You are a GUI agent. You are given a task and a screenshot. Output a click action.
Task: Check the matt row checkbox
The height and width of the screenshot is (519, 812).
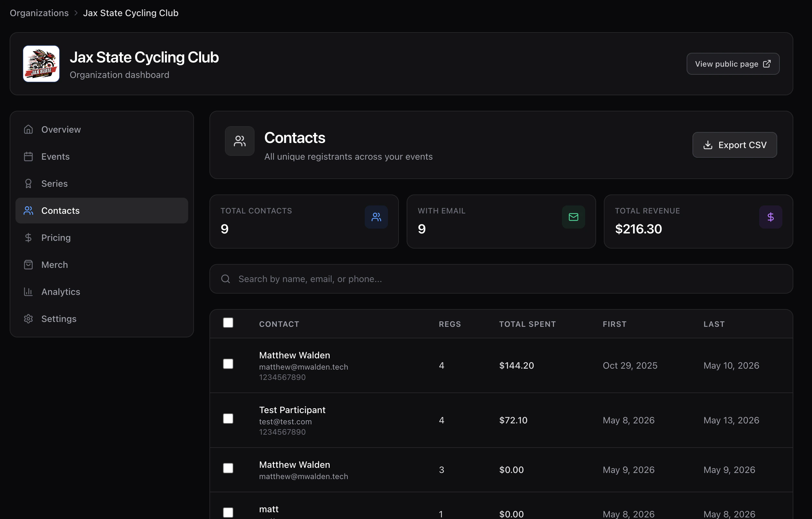(228, 513)
